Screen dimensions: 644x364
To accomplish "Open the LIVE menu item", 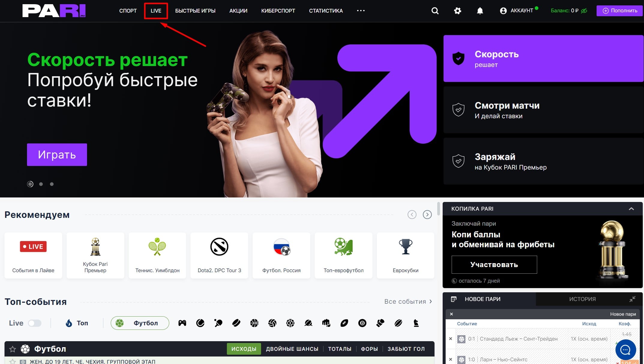I will tap(156, 11).
